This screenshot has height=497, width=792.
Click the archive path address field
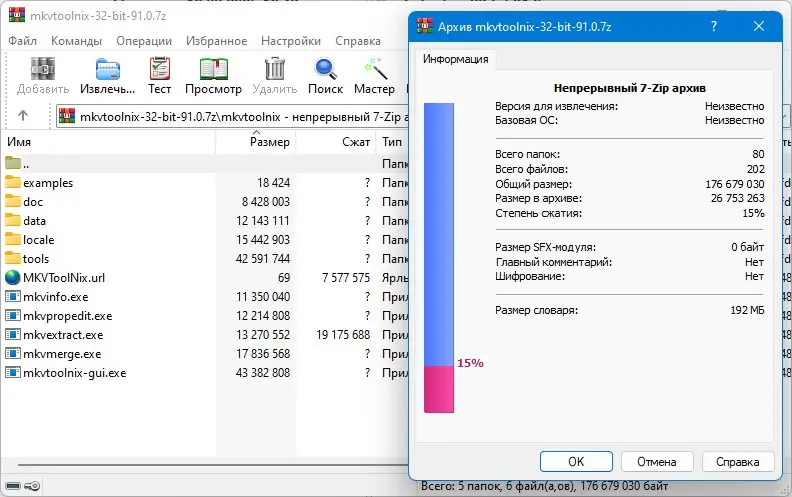pyautogui.click(x=232, y=117)
